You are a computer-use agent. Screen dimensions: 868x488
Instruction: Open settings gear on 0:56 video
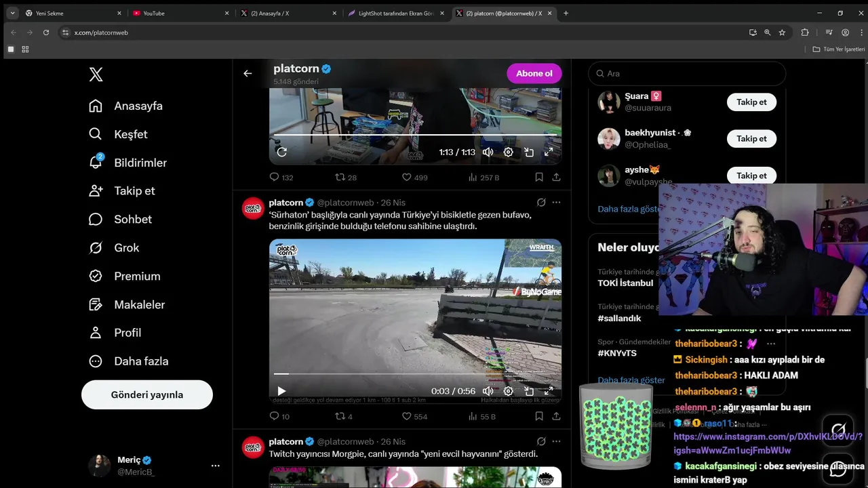pyautogui.click(x=508, y=391)
